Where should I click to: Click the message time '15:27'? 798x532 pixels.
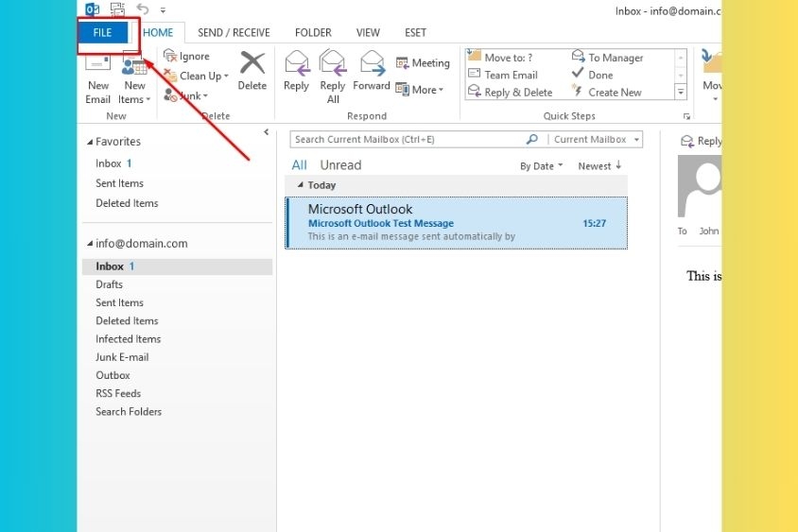[594, 223]
